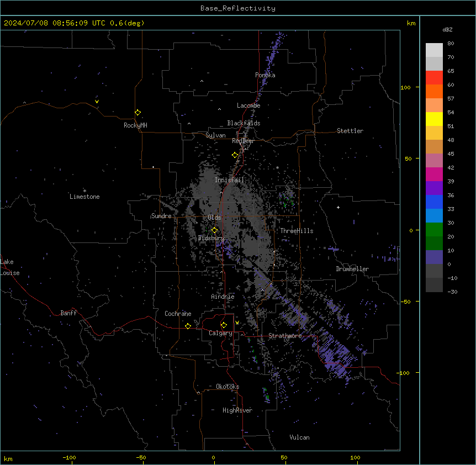The image size is (476, 465).
Task: Click the RedDeer label
Action: pyautogui.click(x=243, y=141)
